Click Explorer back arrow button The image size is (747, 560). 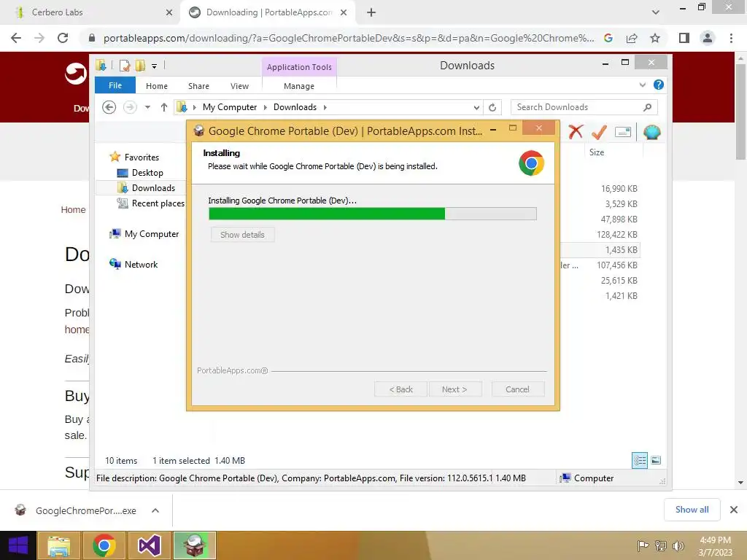point(109,107)
